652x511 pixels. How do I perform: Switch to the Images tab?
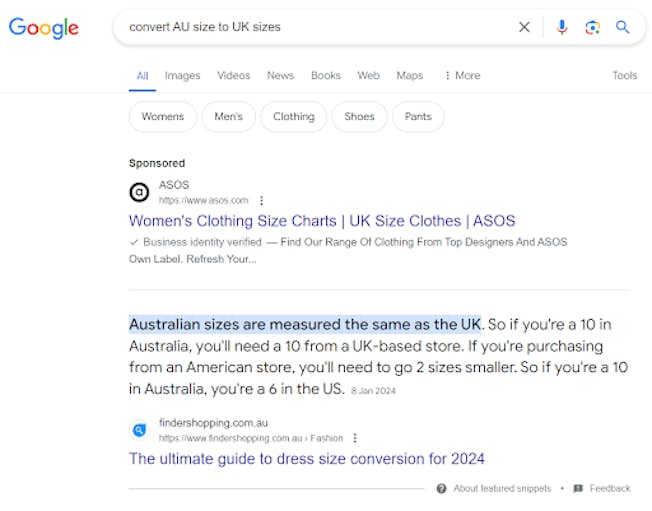tap(182, 75)
